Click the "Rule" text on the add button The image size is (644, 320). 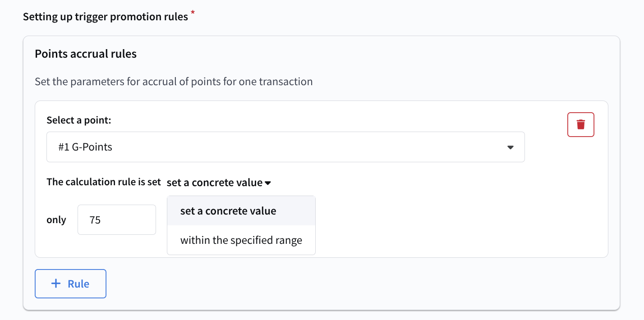click(78, 284)
